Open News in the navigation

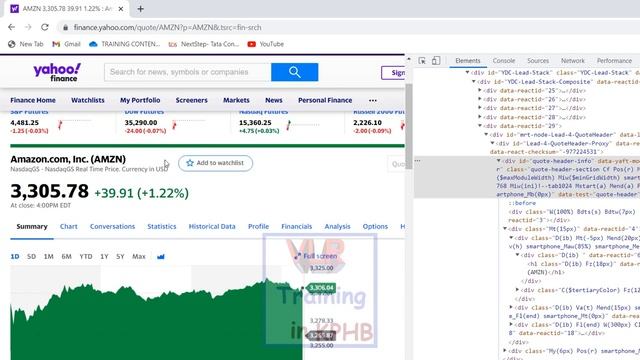[274, 100]
